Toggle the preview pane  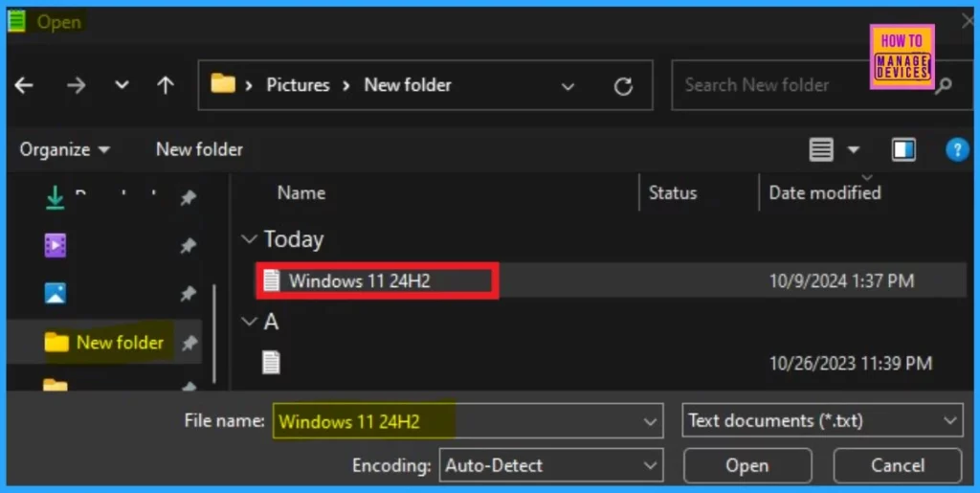(903, 149)
